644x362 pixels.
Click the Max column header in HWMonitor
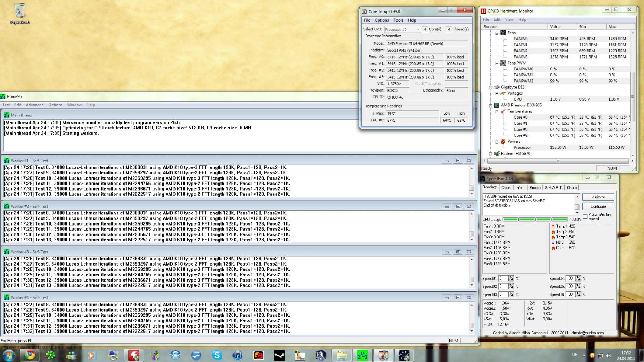tap(617, 27)
